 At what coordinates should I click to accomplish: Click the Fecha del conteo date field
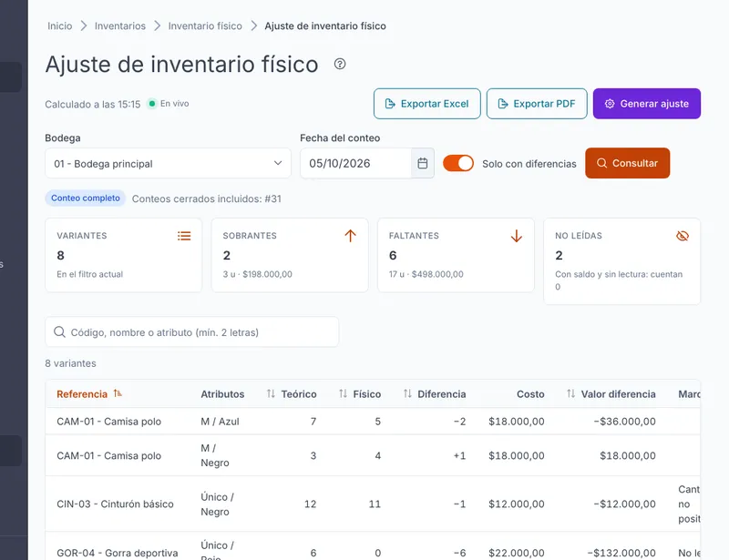pyautogui.click(x=355, y=163)
